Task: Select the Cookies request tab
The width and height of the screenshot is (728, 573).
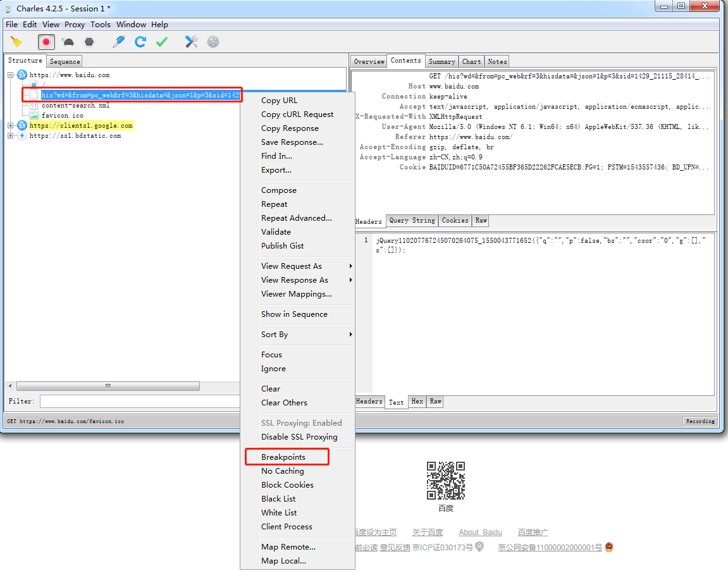Action: pyautogui.click(x=455, y=221)
